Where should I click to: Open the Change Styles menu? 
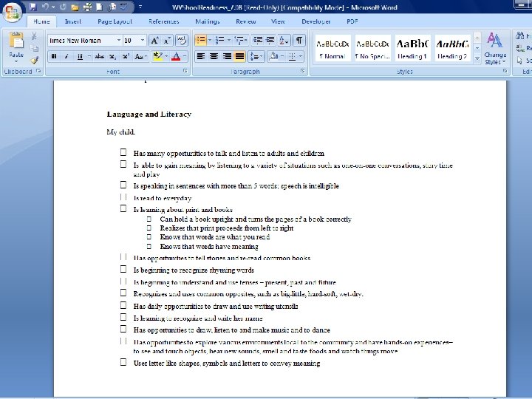click(x=495, y=49)
